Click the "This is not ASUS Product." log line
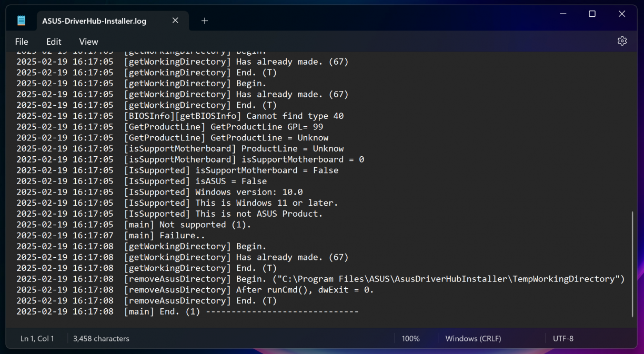Viewport: 644px width, 354px height. click(259, 214)
